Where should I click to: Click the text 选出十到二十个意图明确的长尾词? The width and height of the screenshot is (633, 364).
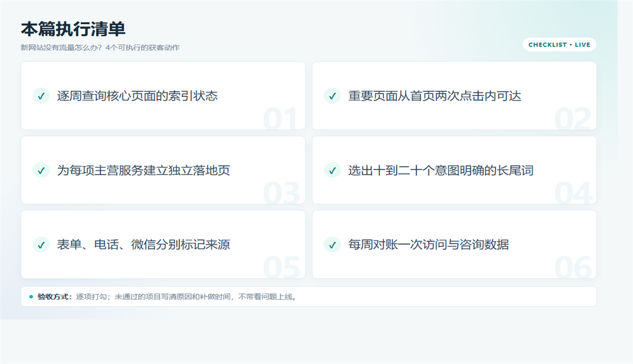(440, 170)
